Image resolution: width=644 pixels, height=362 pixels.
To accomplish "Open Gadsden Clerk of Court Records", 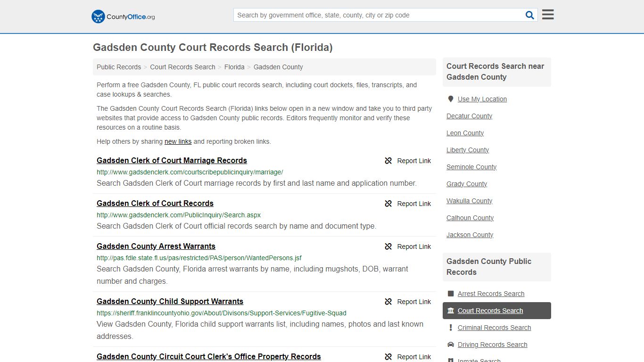I will pyautogui.click(x=155, y=203).
